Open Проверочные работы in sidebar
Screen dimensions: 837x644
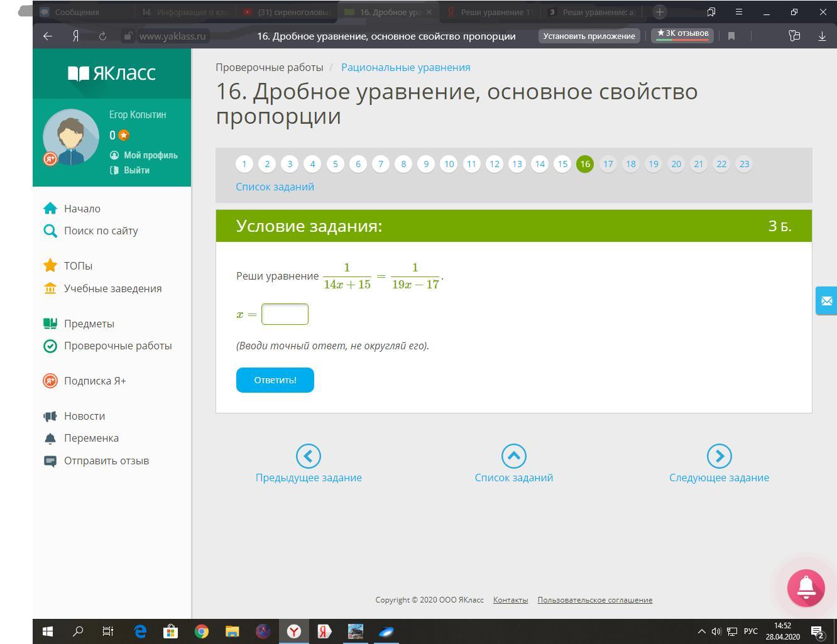tap(118, 346)
